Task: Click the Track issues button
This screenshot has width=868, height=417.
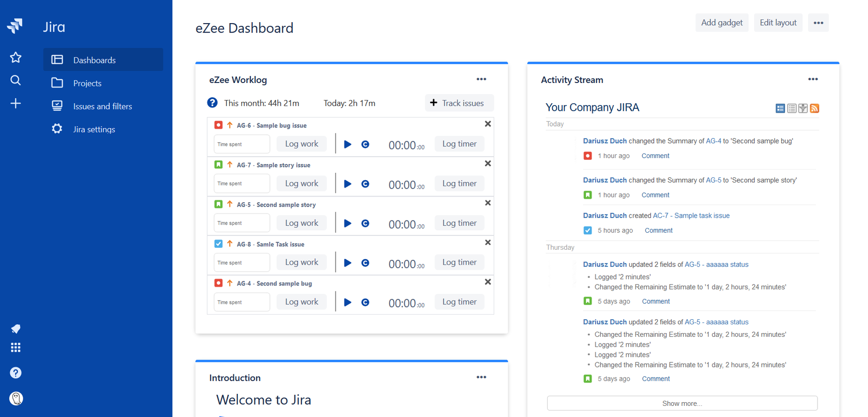Action: pos(459,103)
